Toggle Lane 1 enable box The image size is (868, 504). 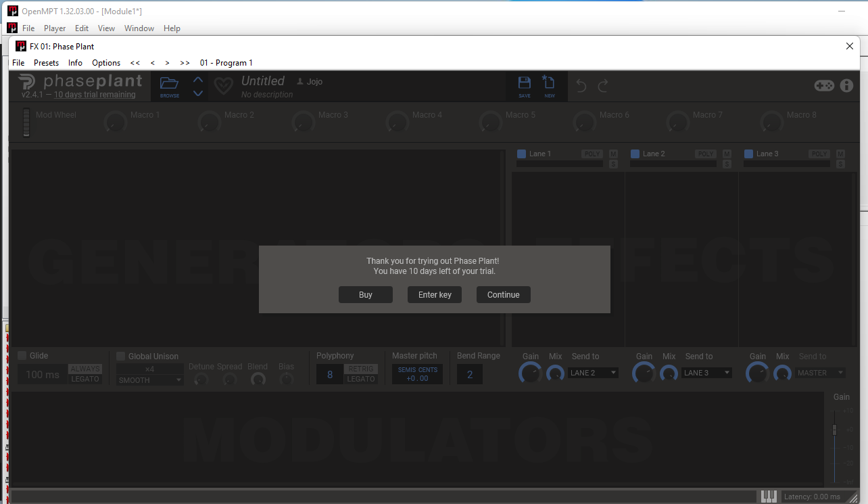click(521, 154)
